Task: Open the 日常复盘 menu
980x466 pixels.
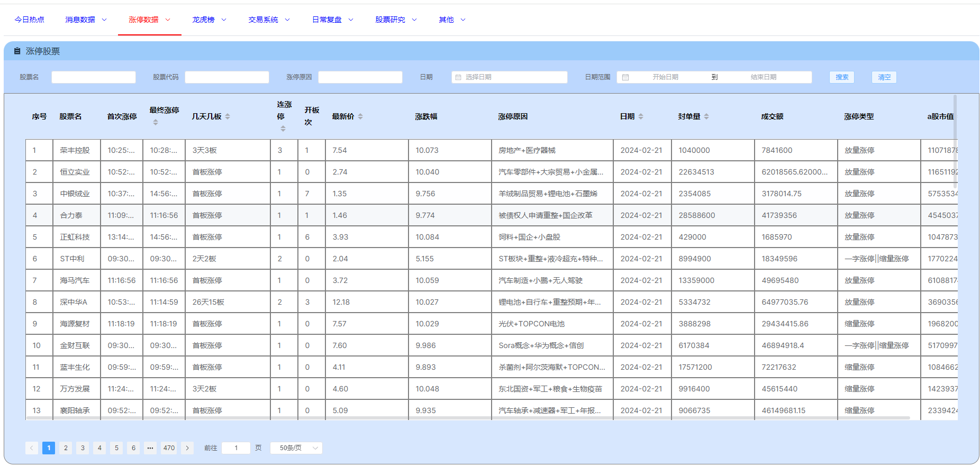Action: 332,20
